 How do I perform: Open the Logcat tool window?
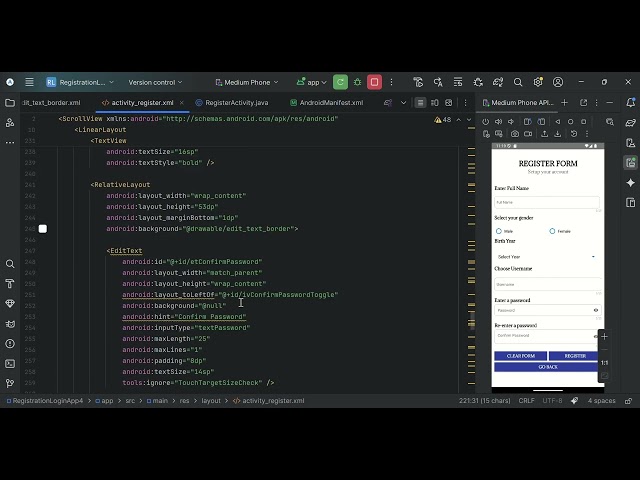click(x=10, y=324)
